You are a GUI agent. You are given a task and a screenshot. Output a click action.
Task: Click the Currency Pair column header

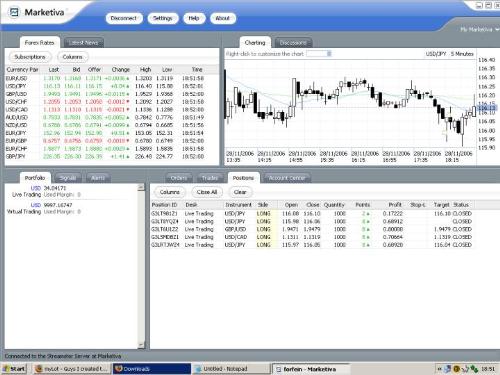click(22, 70)
